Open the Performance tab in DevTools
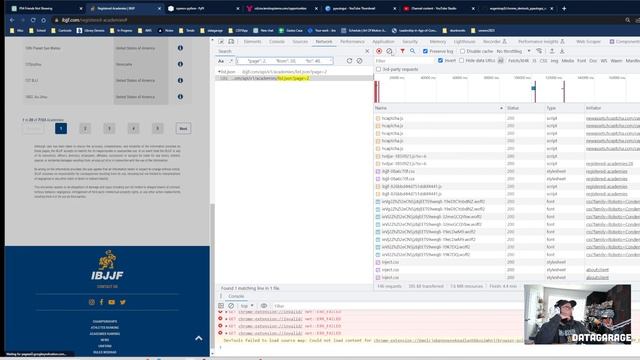The height and width of the screenshot is (360, 640). click(352, 42)
